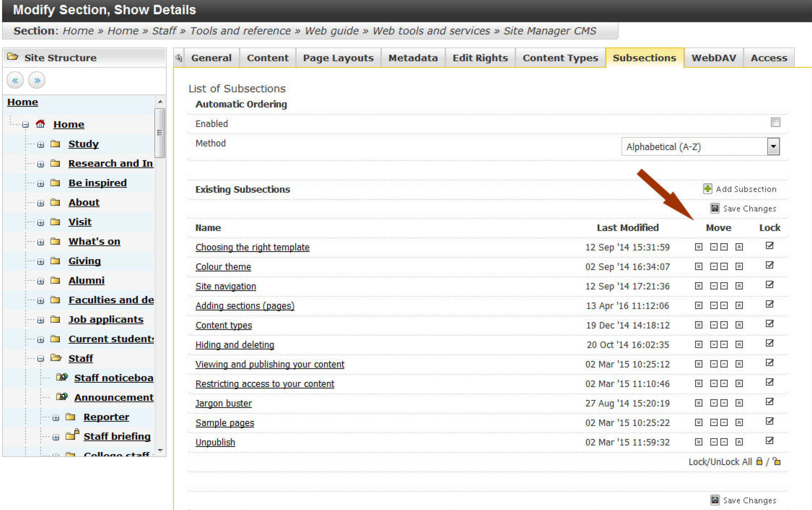Open the Page Layouts tab
Screen dimensions: 812x510
338,58
